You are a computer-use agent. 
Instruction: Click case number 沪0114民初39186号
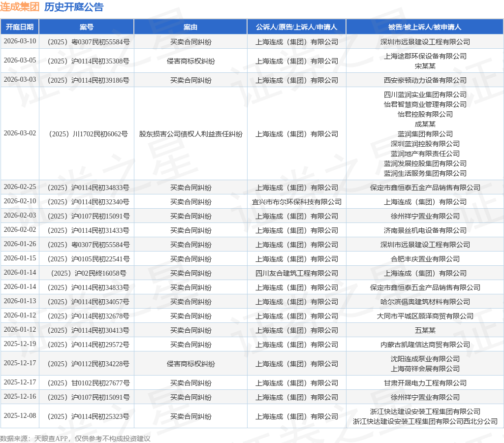click(89, 80)
